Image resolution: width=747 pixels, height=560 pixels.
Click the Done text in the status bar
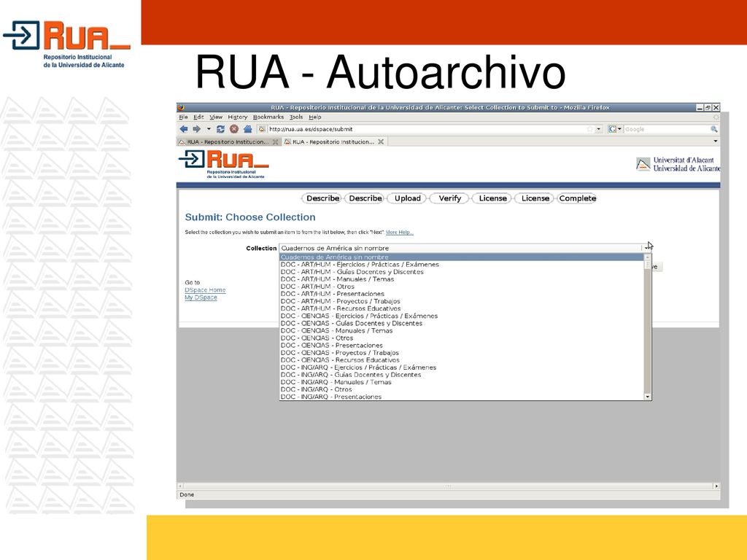coord(187,495)
